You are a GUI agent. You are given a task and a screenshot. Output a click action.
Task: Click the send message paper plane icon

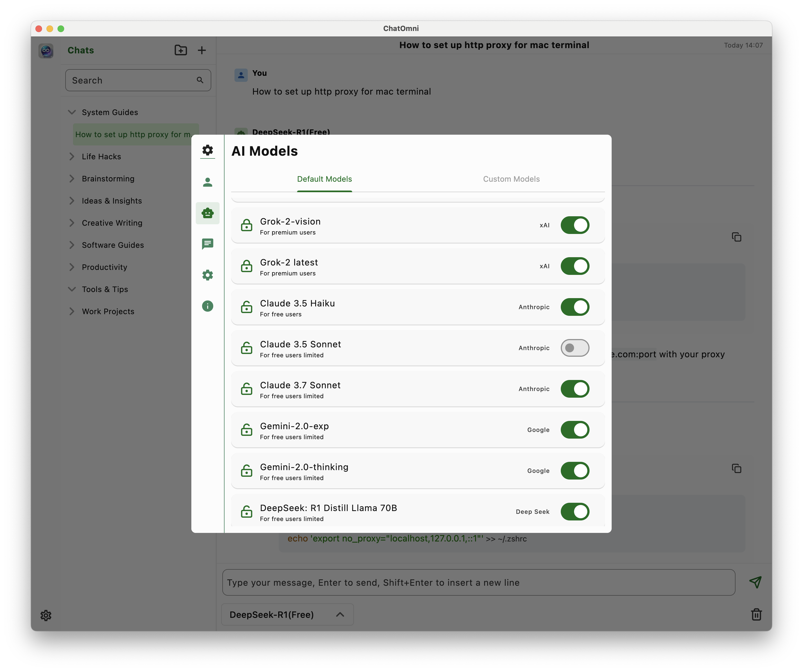[755, 582]
